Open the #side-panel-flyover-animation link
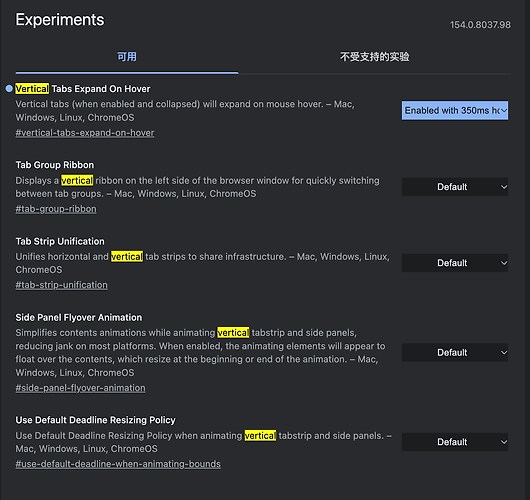530x500 pixels. pyautogui.click(x=80, y=388)
